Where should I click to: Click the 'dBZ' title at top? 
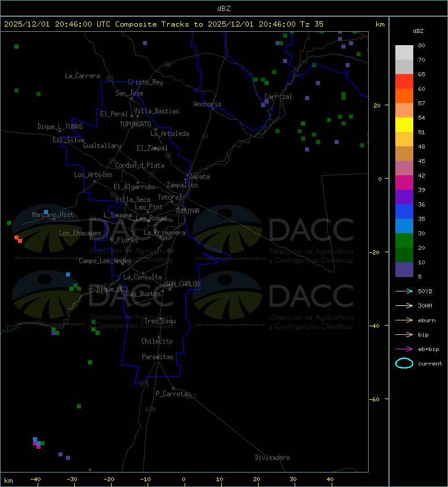pyautogui.click(x=224, y=9)
